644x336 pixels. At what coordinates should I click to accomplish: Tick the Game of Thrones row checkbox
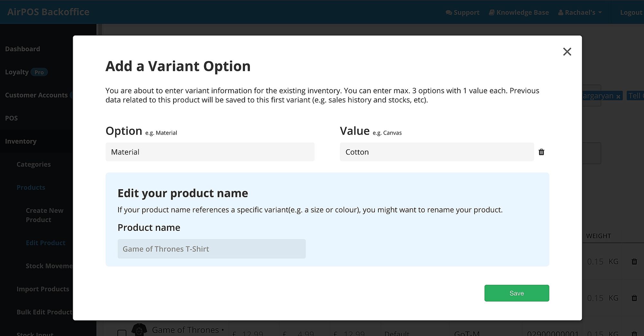pos(122,333)
